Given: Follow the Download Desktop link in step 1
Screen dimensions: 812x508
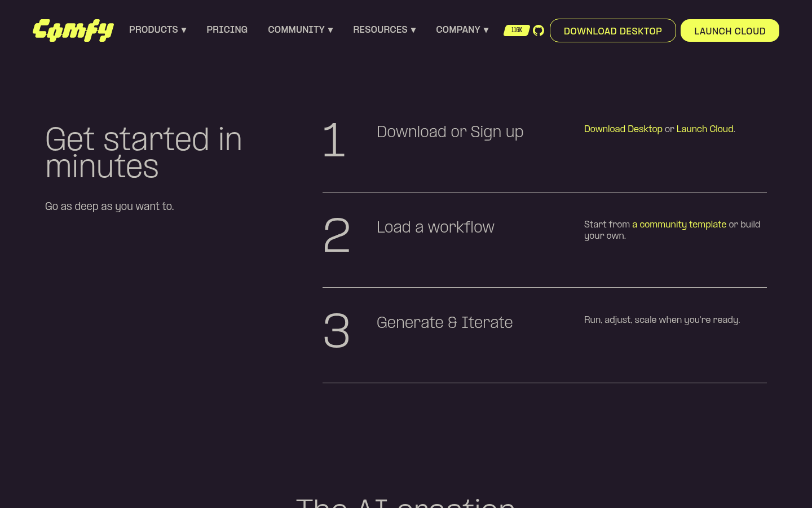Looking at the screenshot, I should click(623, 129).
